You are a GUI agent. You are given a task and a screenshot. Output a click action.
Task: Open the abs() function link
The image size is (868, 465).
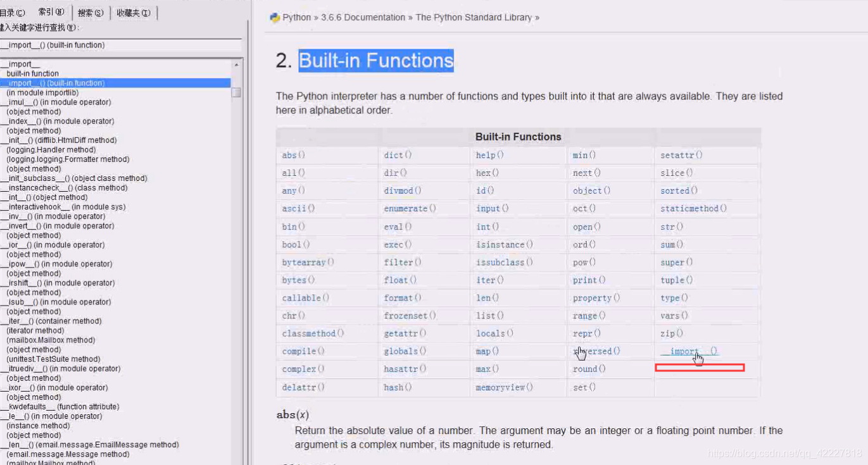[x=294, y=155]
